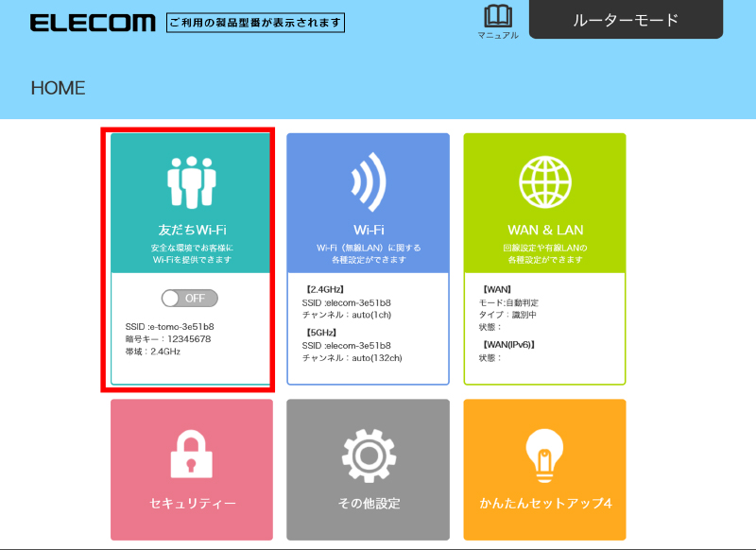Click the product model number box

pyautogui.click(x=255, y=23)
